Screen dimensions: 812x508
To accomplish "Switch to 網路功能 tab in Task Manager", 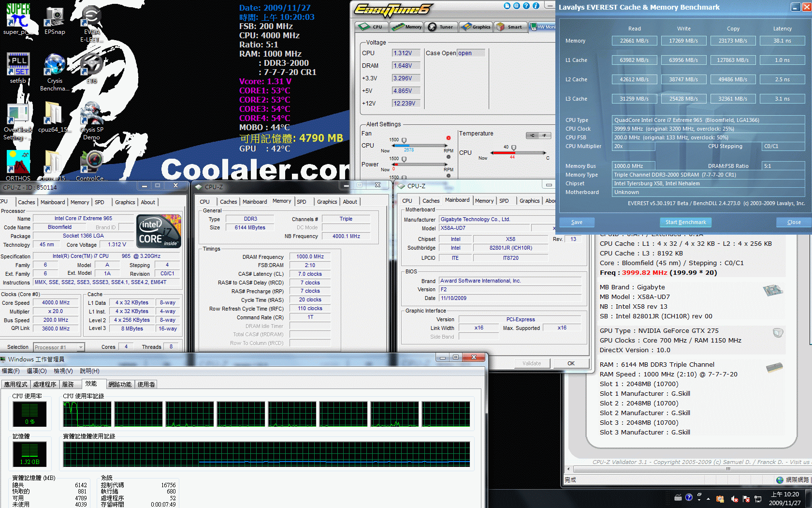I will pos(120,385).
